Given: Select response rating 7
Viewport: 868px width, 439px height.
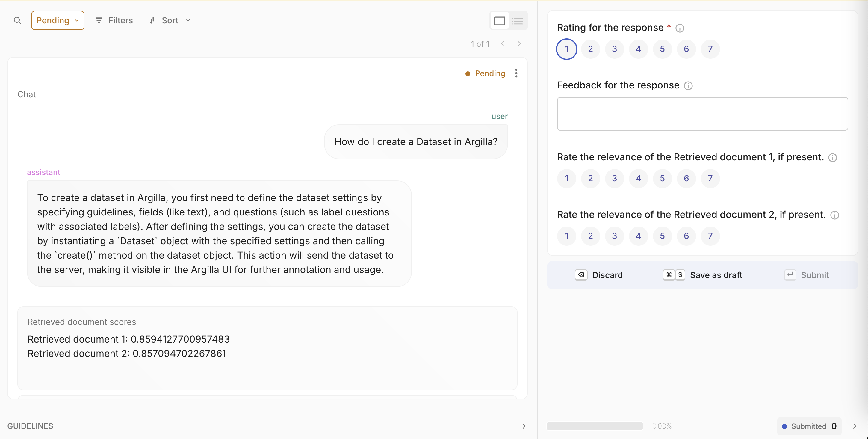Looking at the screenshot, I should tap(710, 49).
